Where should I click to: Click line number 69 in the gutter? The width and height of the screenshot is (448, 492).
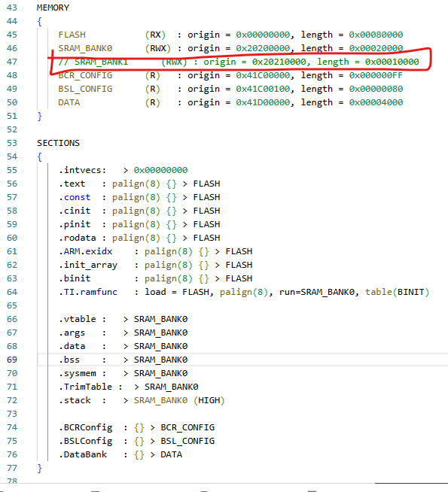[x=12, y=360]
